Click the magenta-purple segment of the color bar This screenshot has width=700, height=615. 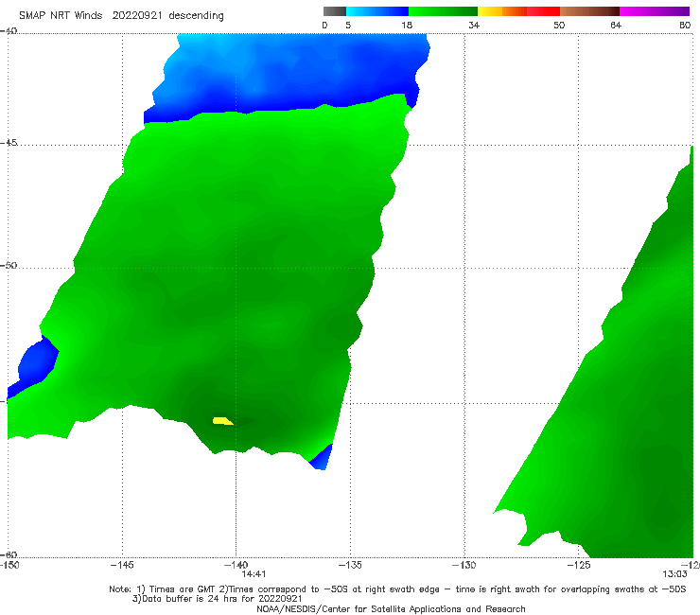pos(655,11)
